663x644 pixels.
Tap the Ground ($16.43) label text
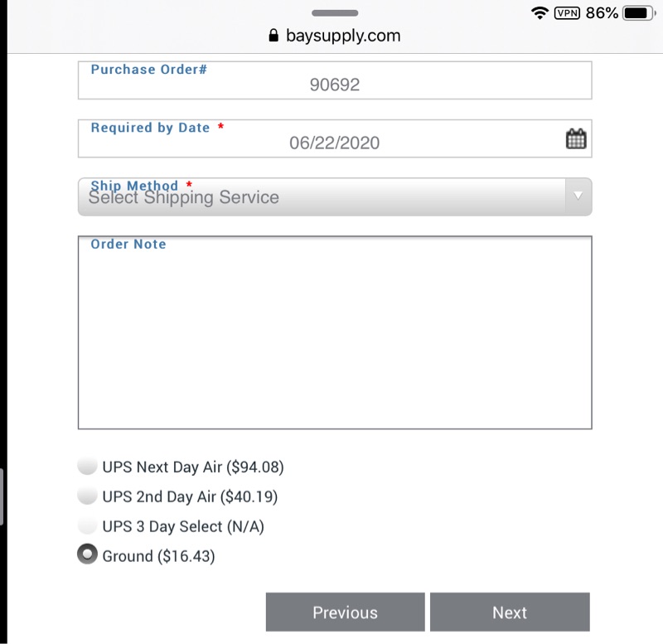point(158,556)
